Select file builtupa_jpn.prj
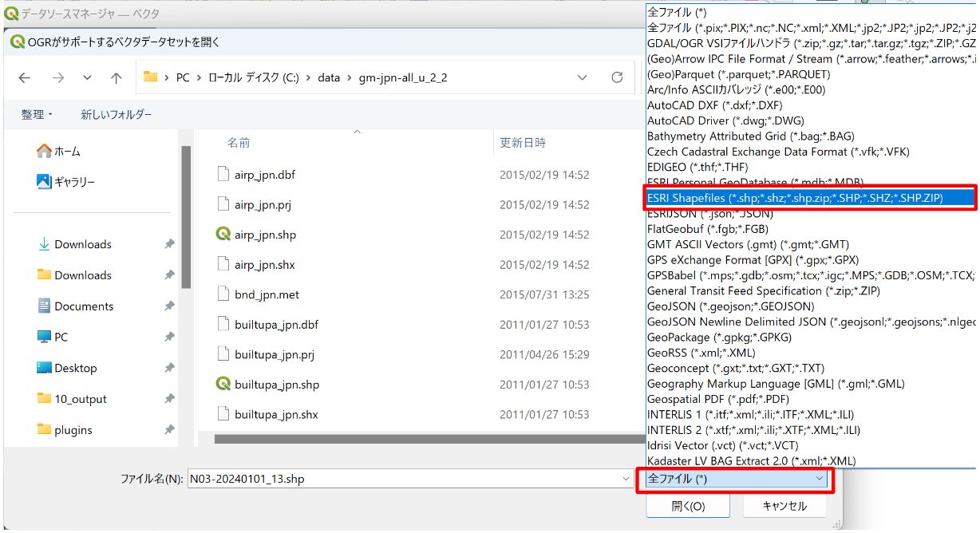980x533 pixels. tap(274, 354)
